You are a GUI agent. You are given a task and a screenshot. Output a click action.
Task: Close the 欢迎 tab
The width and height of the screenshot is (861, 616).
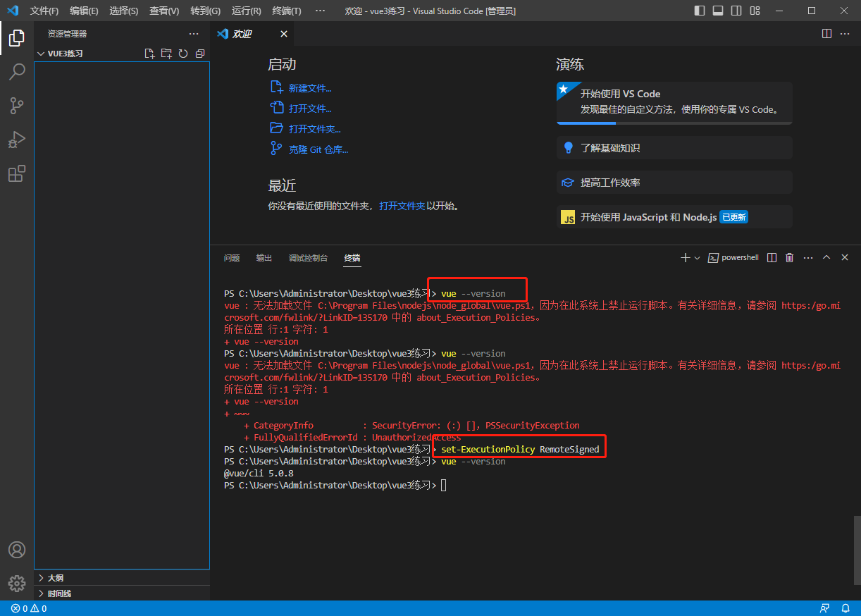(284, 34)
